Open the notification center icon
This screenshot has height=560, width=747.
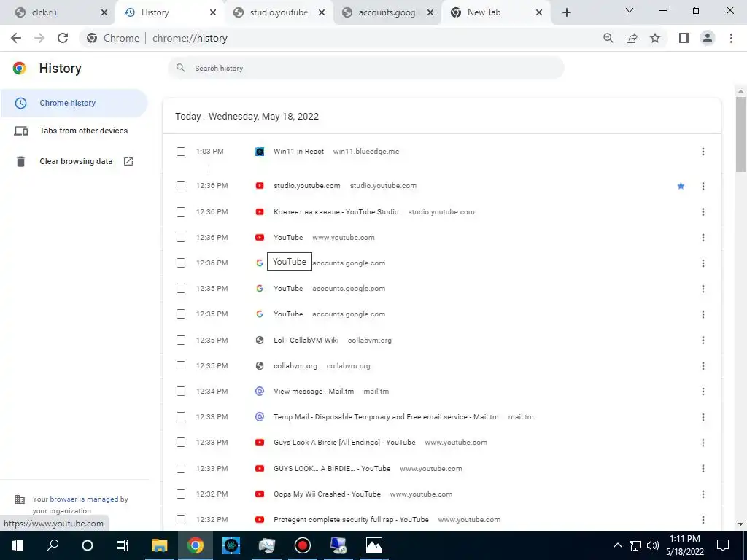click(x=723, y=545)
